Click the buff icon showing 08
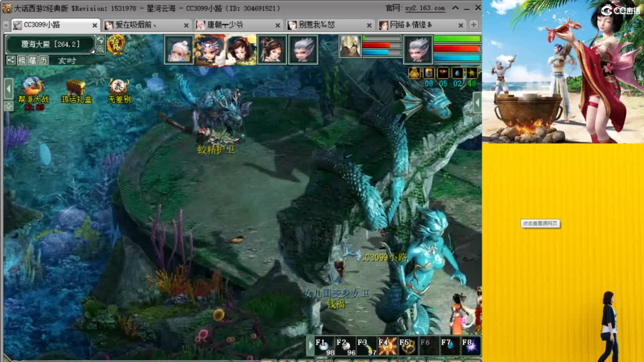 click(429, 73)
